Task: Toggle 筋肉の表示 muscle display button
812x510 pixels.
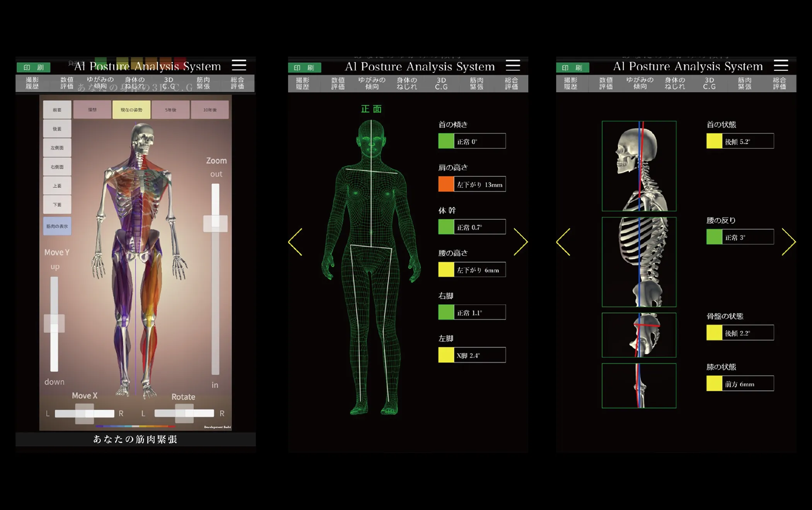Action: [x=57, y=226]
